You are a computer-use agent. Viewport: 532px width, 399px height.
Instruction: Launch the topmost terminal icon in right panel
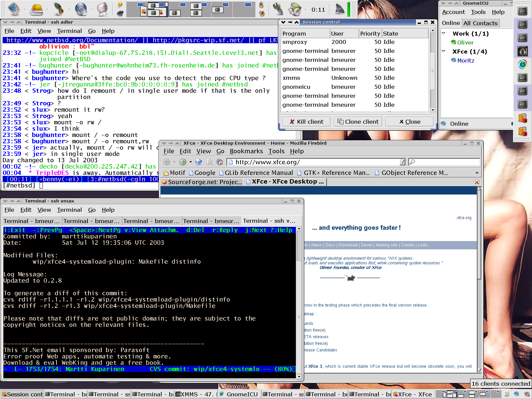(523, 11)
